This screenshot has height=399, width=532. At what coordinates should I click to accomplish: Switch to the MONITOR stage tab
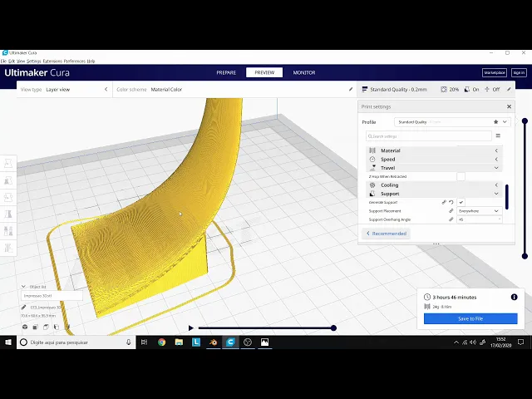[304, 72]
